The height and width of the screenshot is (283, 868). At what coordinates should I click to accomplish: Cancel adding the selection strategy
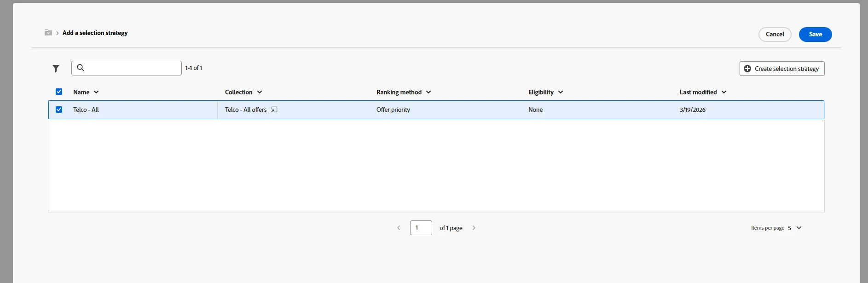[x=775, y=35]
